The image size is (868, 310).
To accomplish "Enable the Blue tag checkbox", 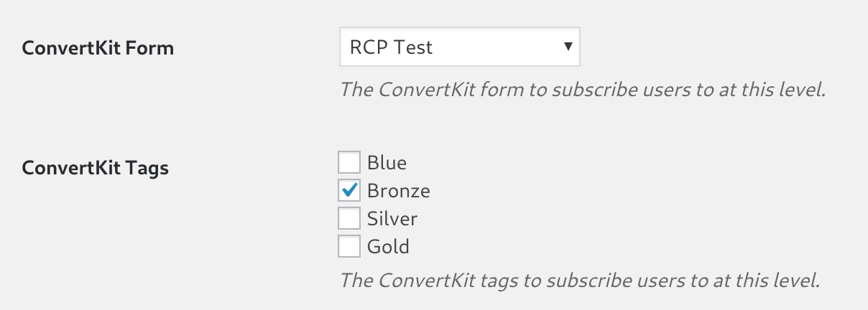I will coord(349,162).
